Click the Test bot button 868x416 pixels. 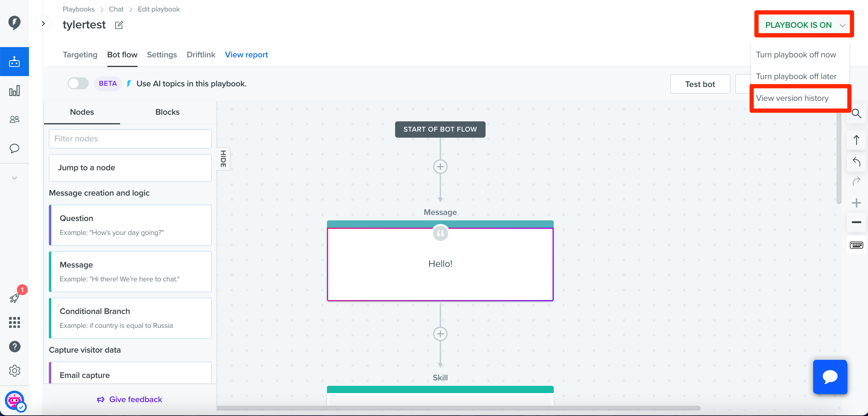(x=700, y=84)
